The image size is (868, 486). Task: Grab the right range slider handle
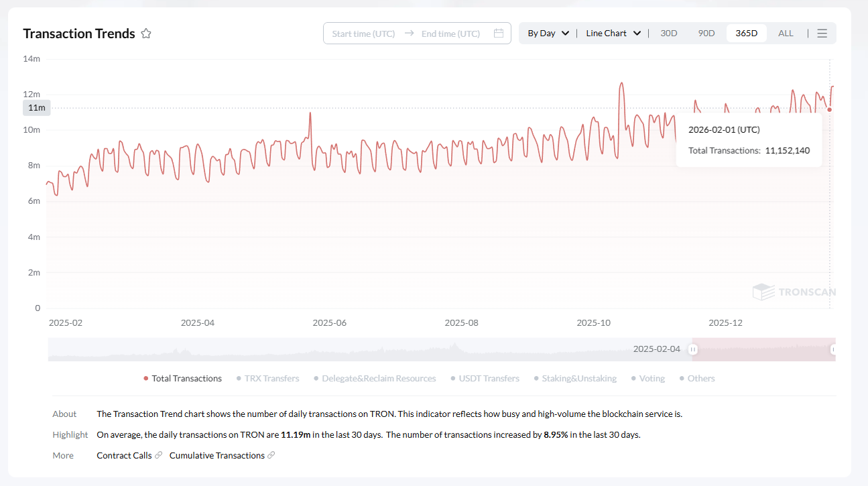pyautogui.click(x=833, y=349)
